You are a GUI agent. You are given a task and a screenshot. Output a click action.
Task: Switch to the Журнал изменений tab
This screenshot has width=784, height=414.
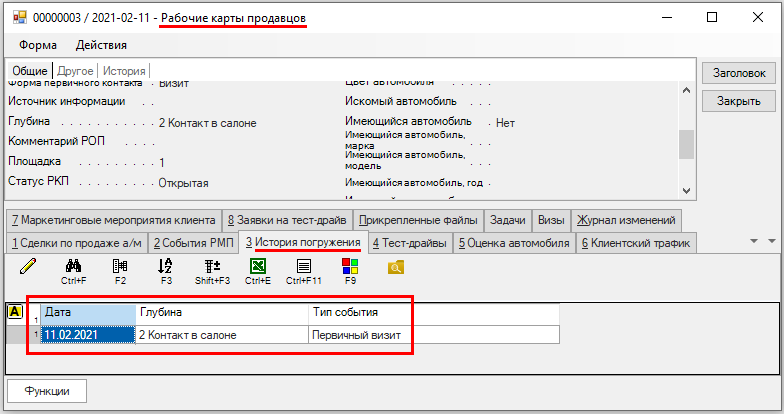pyautogui.click(x=627, y=220)
